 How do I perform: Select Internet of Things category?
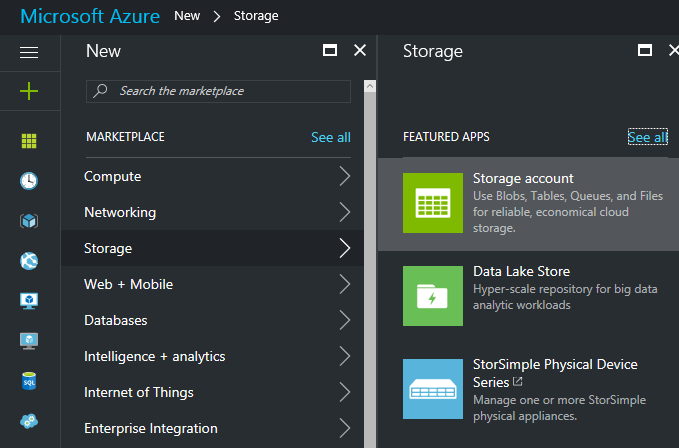139,393
